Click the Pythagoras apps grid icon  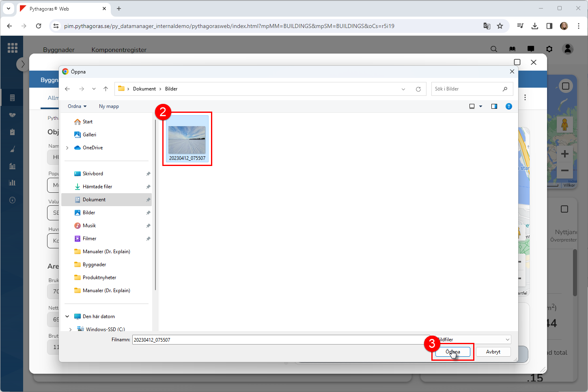click(13, 48)
